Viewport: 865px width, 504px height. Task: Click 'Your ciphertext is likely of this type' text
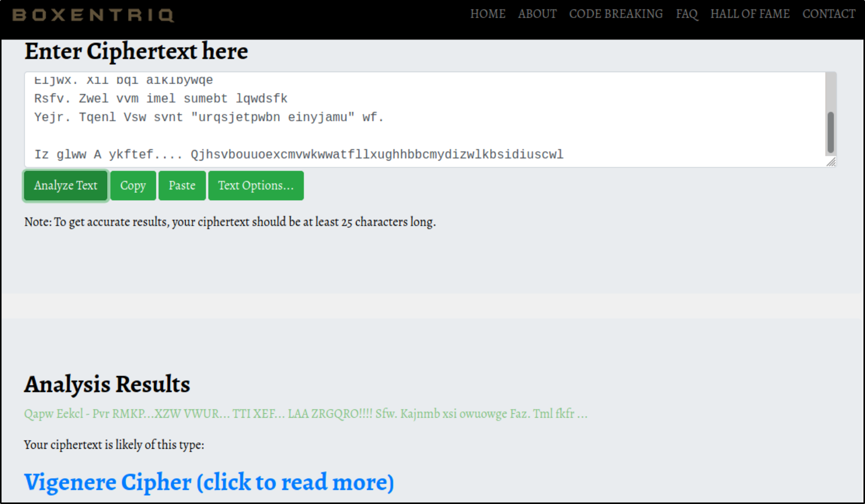tap(114, 445)
